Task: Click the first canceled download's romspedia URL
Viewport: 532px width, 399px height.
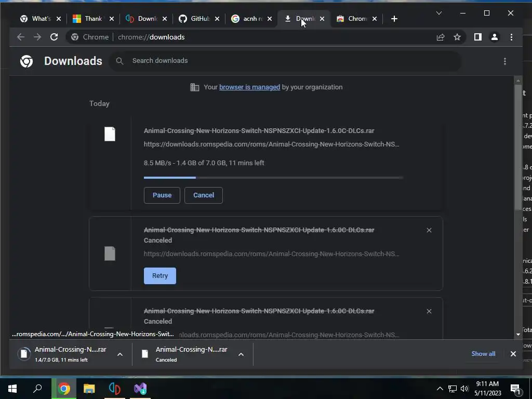Action: click(x=271, y=254)
